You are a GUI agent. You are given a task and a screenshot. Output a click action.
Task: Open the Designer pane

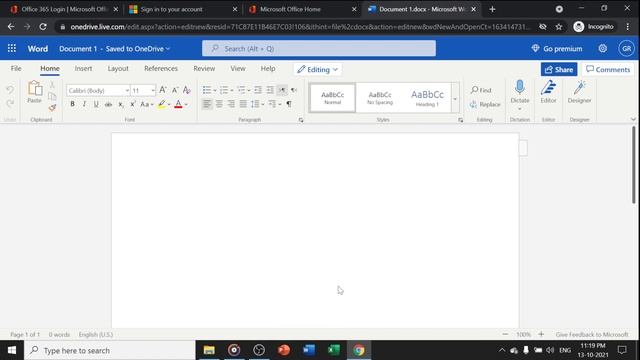[x=579, y=92]
